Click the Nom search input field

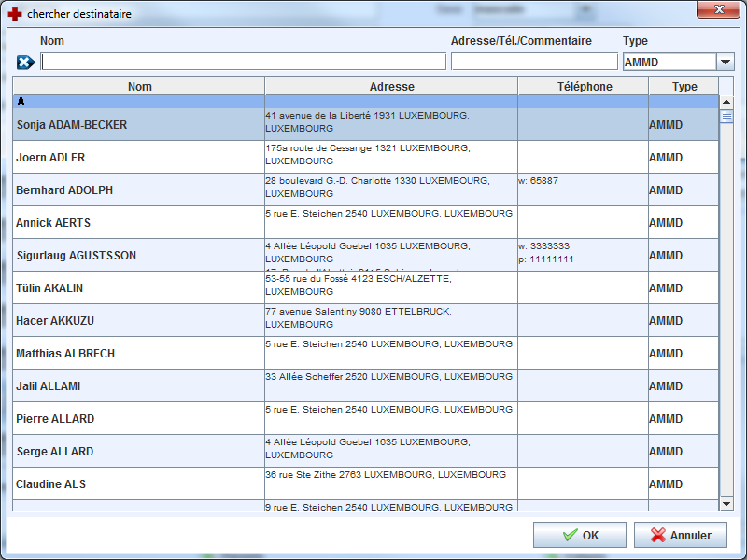click(x=244, y=62)
